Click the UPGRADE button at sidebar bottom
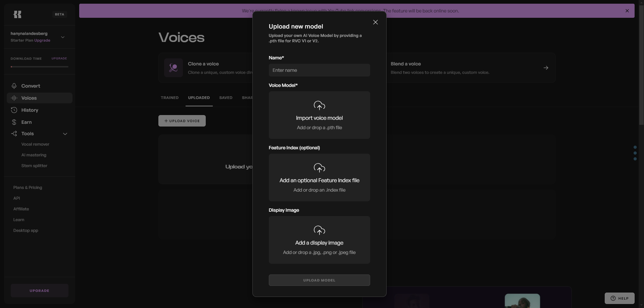 [x=40, y=291]
